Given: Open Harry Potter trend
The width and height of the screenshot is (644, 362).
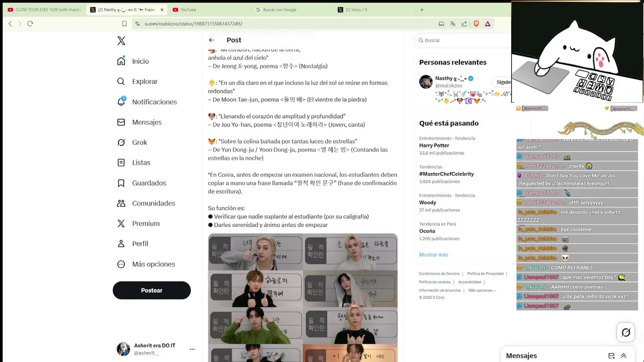Looking at the screenshot, I should click(x=434, y=145).
